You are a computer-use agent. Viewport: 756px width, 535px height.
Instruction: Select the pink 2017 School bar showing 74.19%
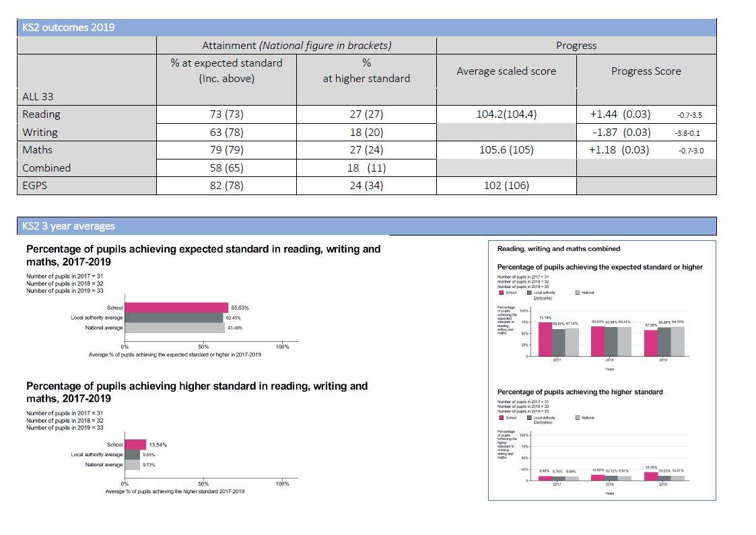[x=545, y=338]
